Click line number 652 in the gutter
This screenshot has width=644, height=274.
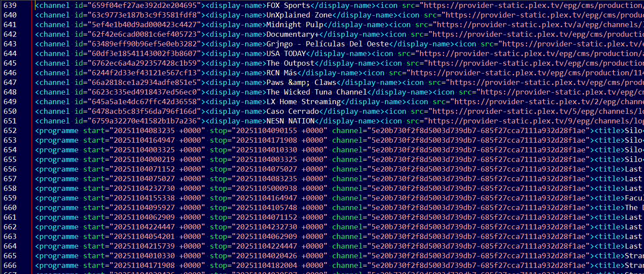[x=10, y=131]
